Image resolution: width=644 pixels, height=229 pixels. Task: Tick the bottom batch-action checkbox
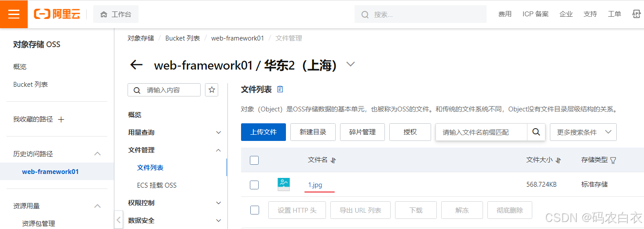pyautogui.click(x=255, y=210)
